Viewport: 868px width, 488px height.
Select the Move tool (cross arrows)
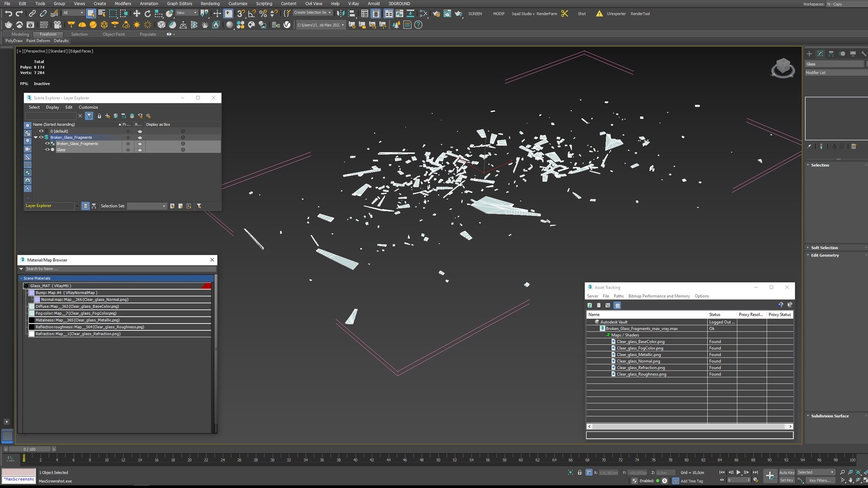pyautogui.click(x=137, y=14)
